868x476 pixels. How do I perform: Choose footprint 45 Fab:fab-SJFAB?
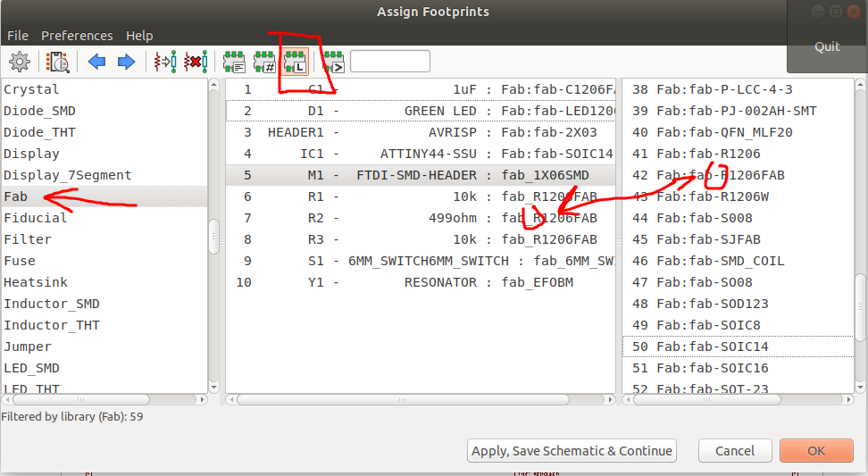(x=738, y=239)
